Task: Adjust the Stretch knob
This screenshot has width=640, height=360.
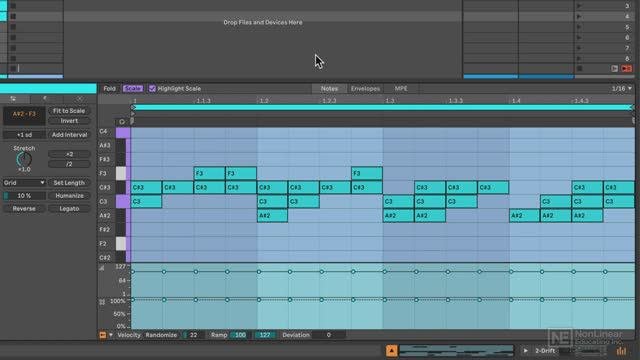Action: [24, 159]
